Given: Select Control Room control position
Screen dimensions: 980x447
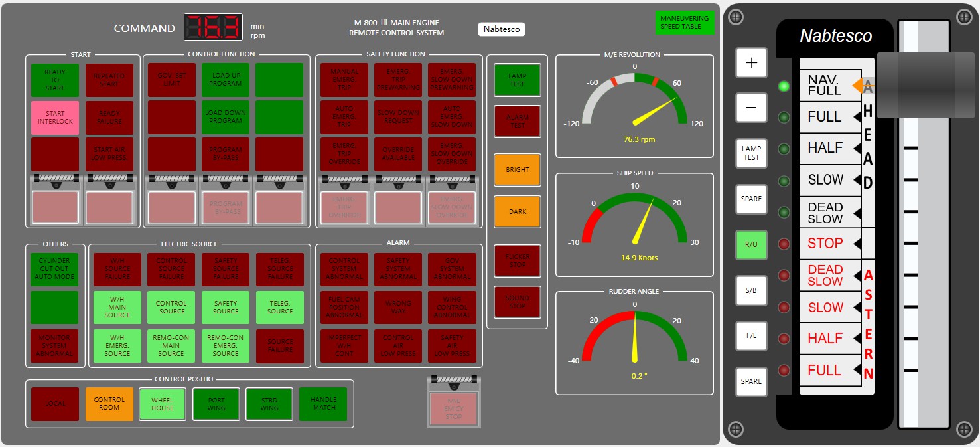Looking at the screenshot, I should [109, 404].
